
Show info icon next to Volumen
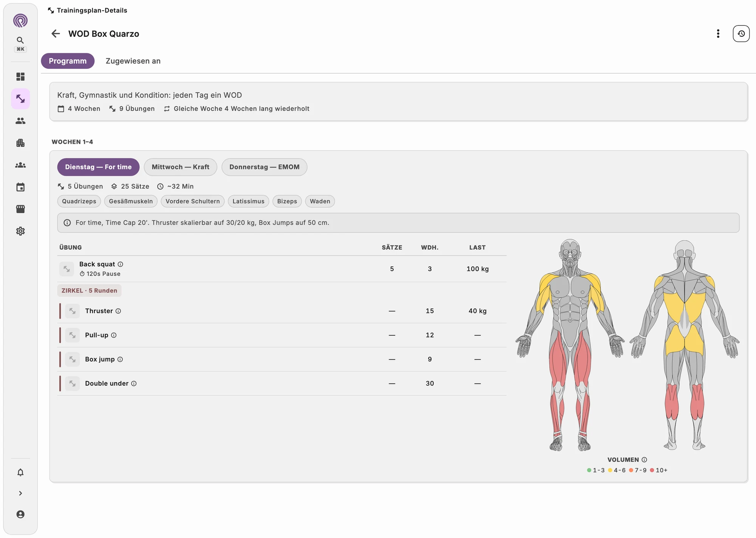click(644, 460)
